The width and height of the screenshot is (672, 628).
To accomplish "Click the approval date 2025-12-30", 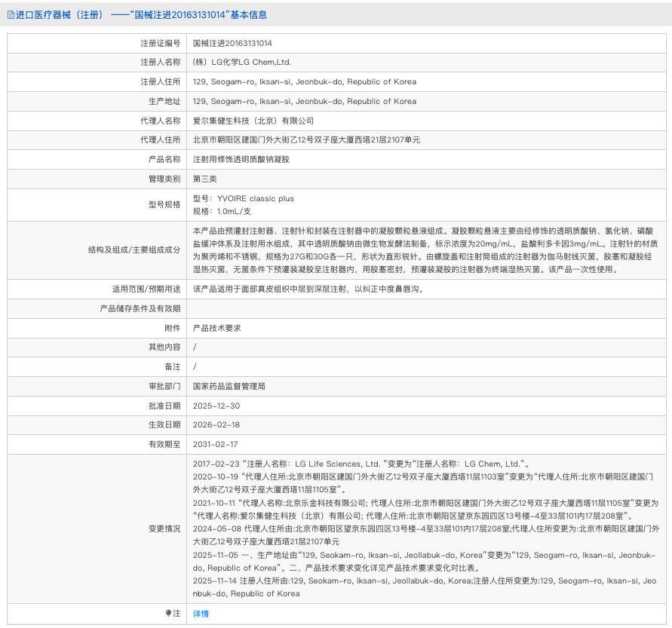I will [x=216, y=406].
